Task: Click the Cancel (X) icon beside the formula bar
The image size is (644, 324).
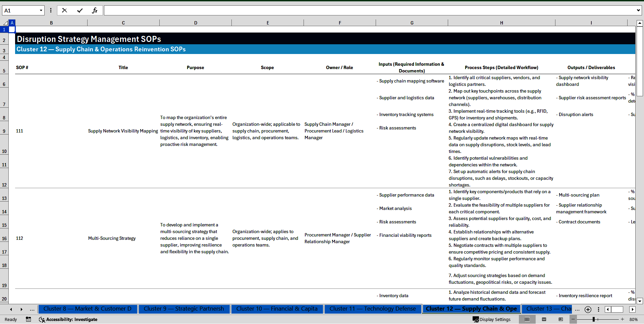Action: coord(64,10)
